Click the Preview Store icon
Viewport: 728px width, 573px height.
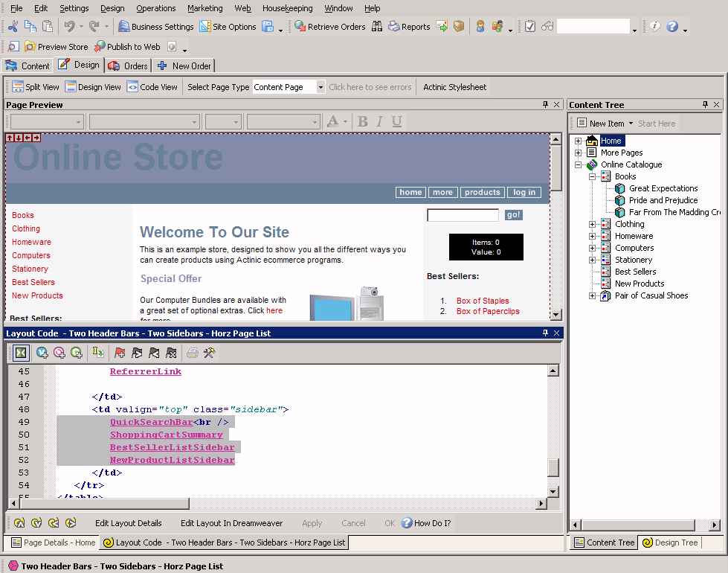[30, 46]
